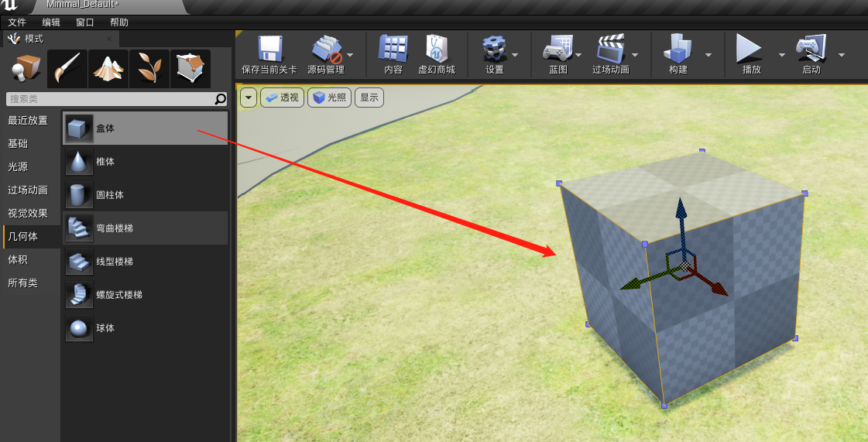Open the 文件 menu
The width and height of the screenshot is (868, 442).
(x=17, y=22)
